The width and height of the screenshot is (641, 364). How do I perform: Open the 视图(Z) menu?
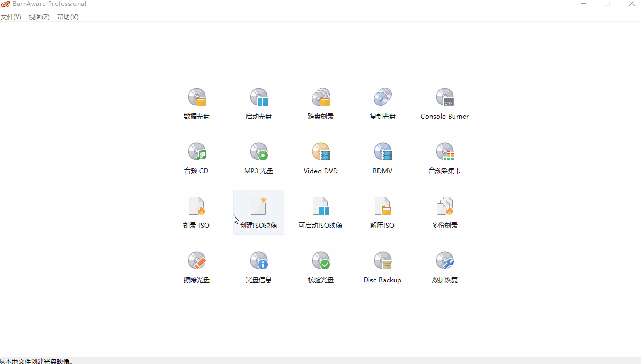tap(39, 17)
